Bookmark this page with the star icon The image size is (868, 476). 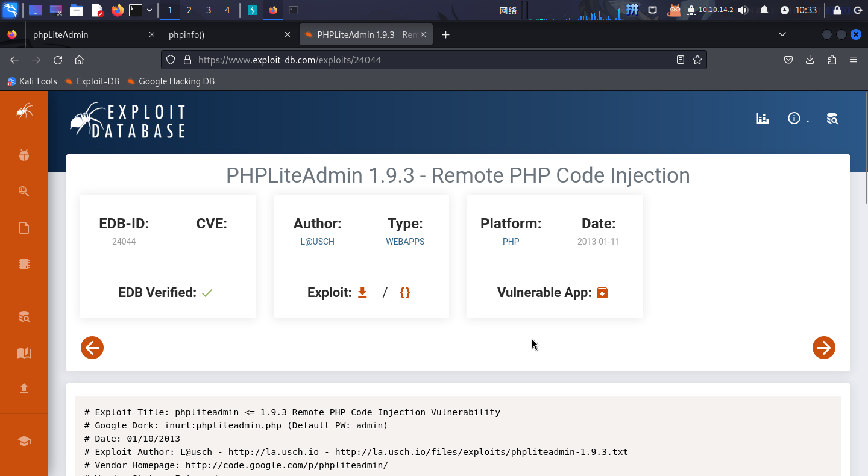[x=697, y=60]
